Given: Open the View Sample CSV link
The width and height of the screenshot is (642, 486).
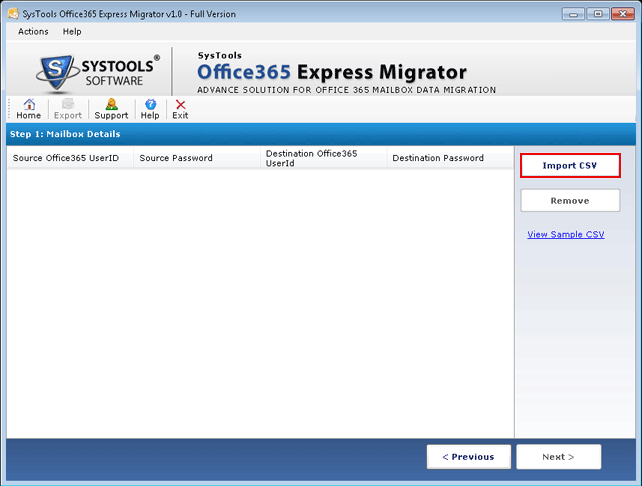Looking at the screenshot, I should pos(566,235).
